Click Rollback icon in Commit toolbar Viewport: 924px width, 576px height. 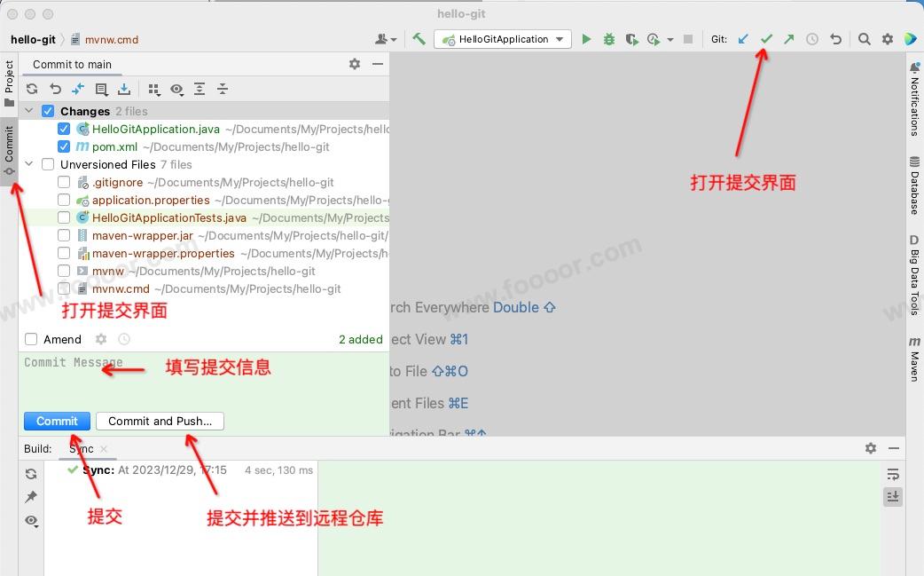(55, 89)
